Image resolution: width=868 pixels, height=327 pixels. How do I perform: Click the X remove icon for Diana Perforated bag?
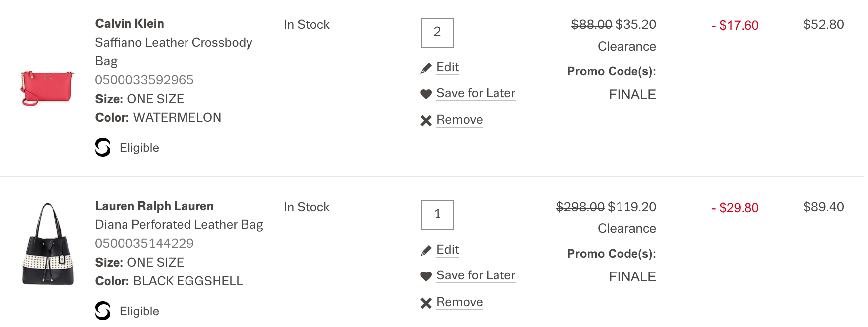coord(426,303)
